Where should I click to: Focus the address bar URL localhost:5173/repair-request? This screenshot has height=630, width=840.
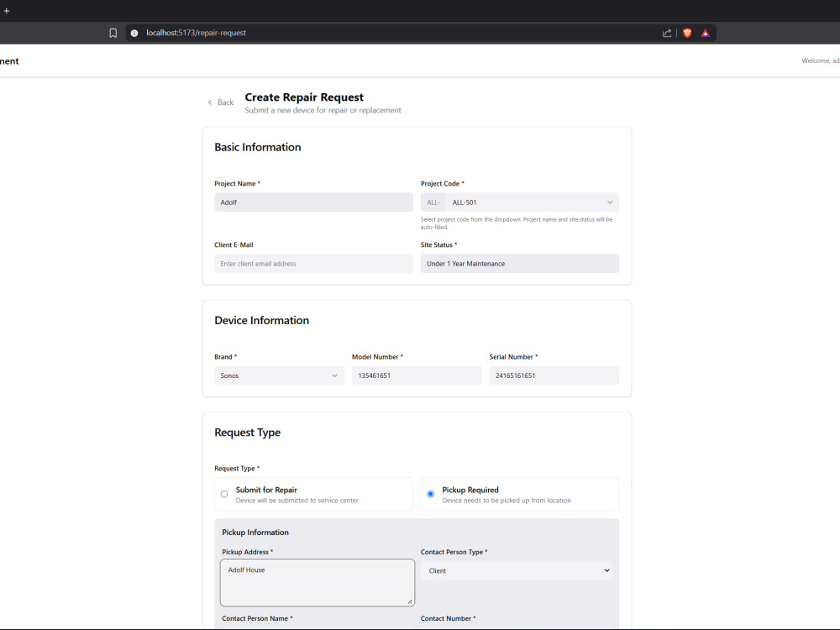coord(196,33)
